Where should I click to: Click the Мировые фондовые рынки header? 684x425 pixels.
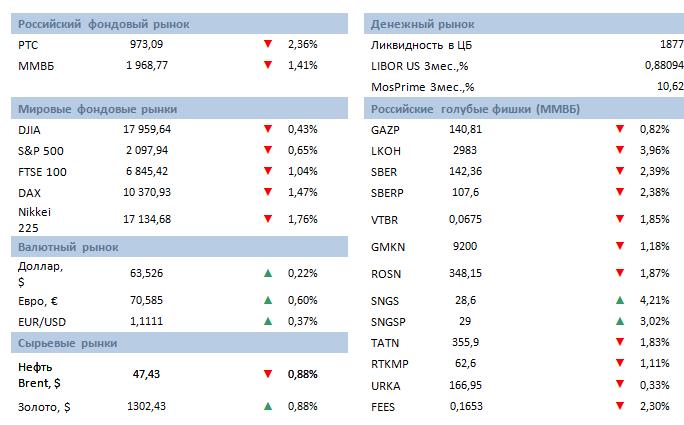pyautogui.click(x=98, y=108)
